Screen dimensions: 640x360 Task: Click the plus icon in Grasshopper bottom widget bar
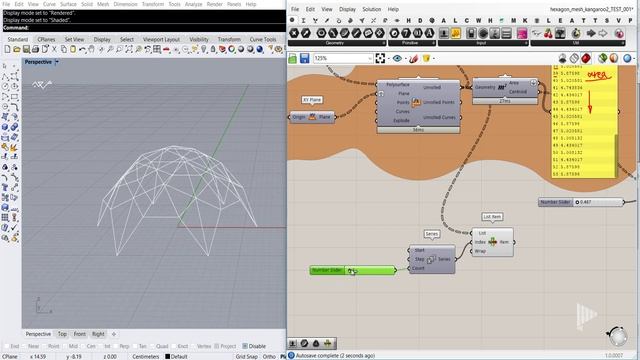327,344
